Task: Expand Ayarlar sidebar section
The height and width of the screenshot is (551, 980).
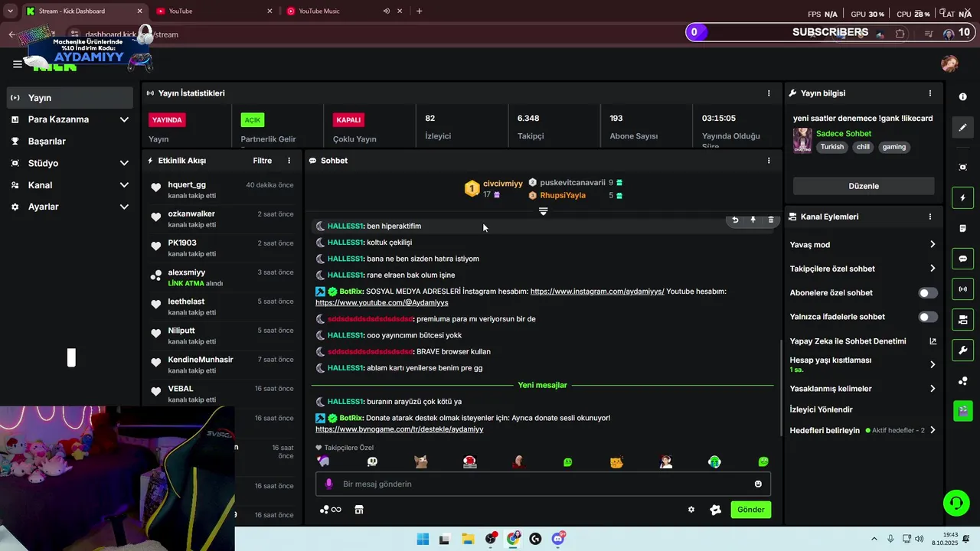Action: [124, 207]
